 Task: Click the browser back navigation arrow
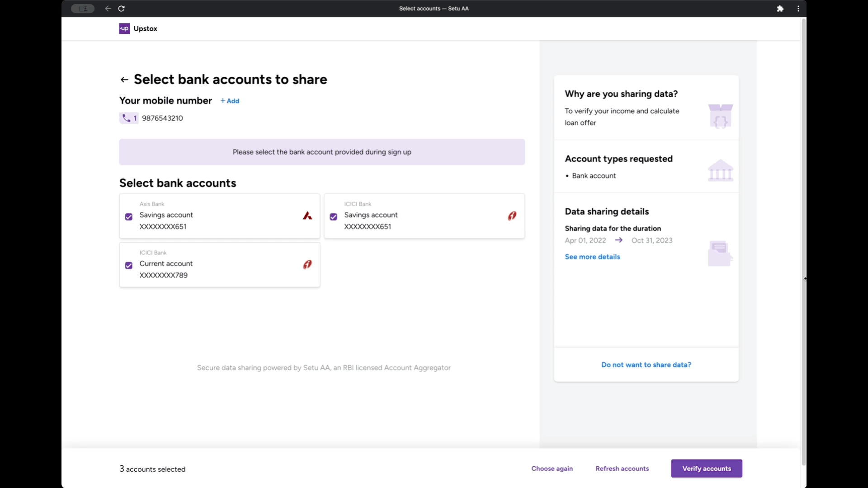tap(108, 9)
